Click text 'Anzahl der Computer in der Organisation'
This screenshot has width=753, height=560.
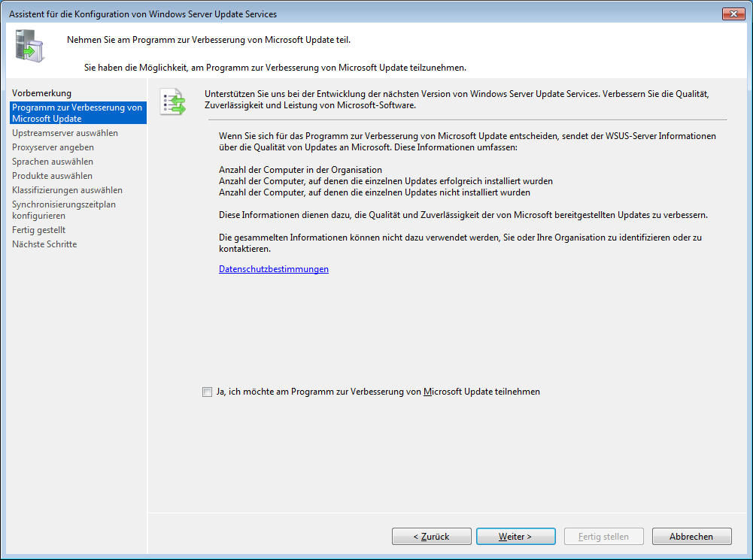301,170
